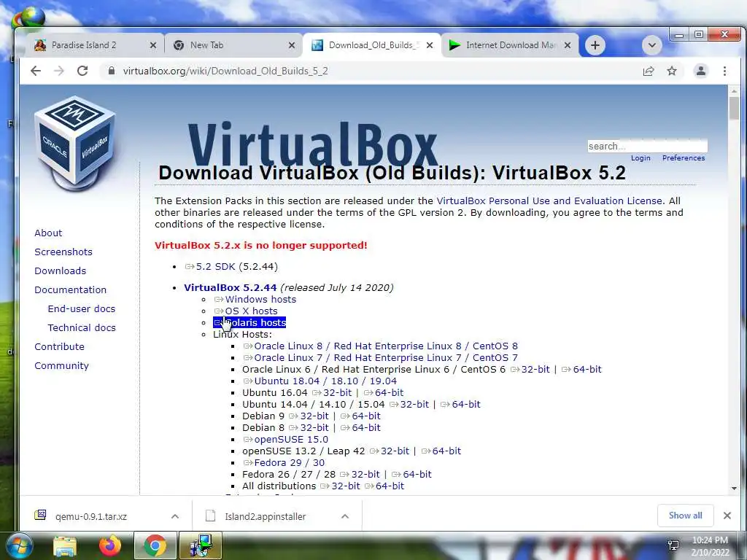
Task: Open the Personal Use and Evaluation License link
Action: [x=549, y=201]
